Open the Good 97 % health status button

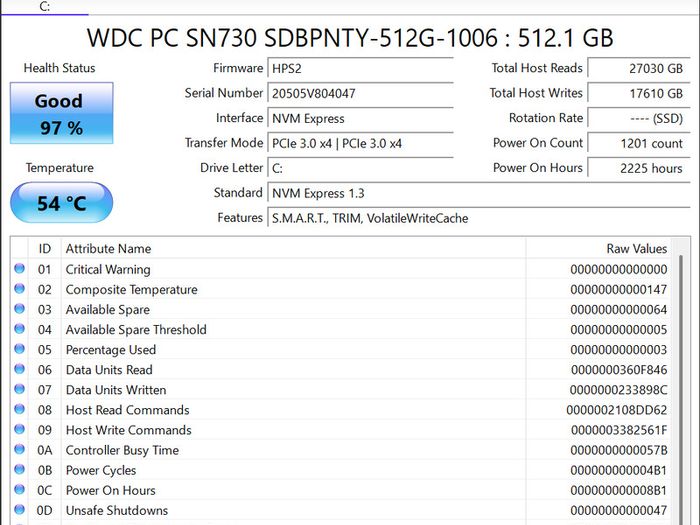point(62,113)
